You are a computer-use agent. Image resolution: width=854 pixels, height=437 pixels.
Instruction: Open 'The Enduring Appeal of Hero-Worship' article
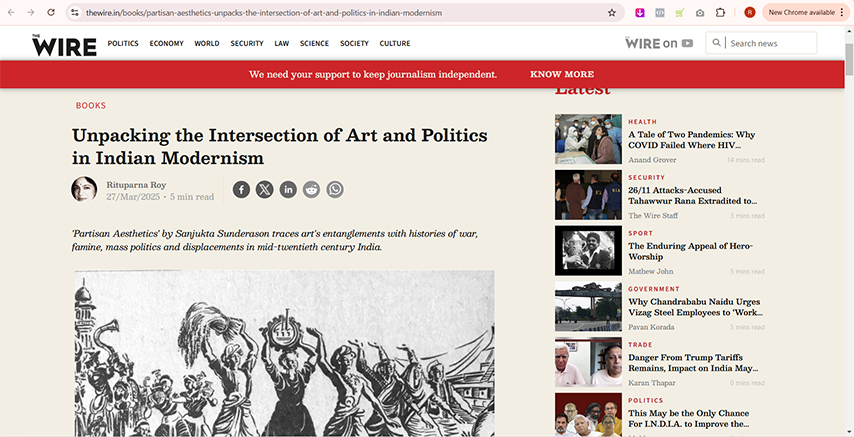pyautogui.click(x=691, y=251)
